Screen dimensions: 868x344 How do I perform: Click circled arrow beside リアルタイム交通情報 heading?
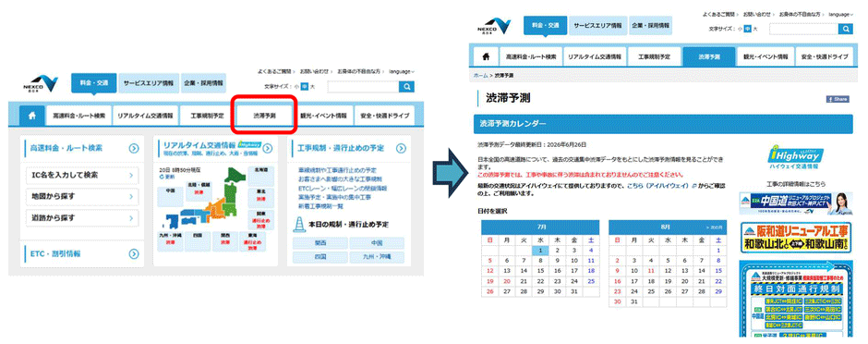click(268, 148)
